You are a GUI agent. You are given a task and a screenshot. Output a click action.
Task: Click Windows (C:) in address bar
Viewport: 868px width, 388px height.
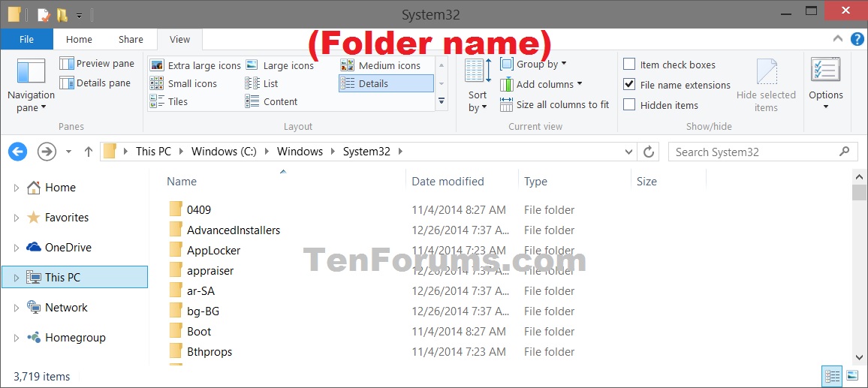click(x=224, y=152)
